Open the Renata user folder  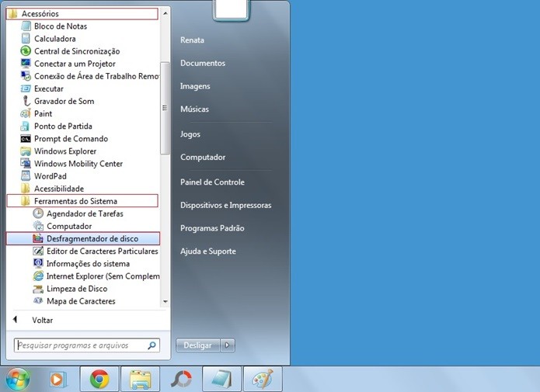(x=192, y=40)
